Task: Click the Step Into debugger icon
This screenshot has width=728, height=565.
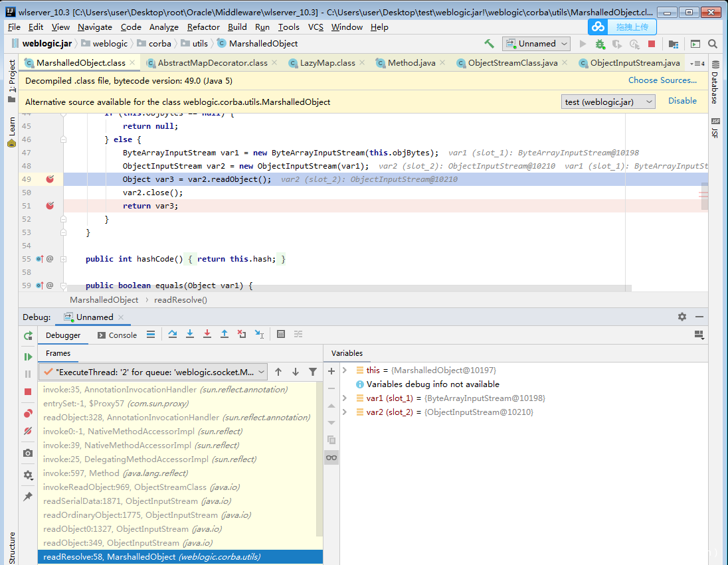Action: (190, 335)
